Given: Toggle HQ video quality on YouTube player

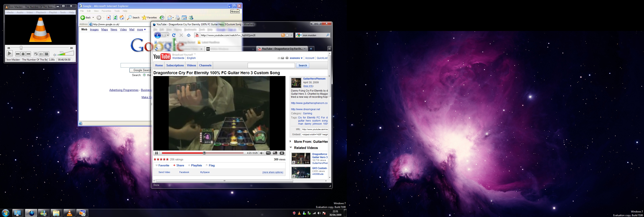Looking at the screenshot, I should (x=268, y=153).
